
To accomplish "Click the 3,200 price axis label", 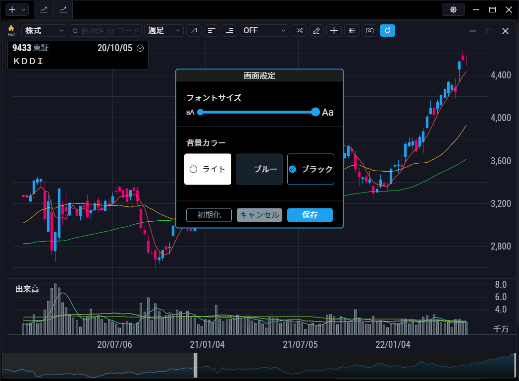I will (501, 203).
